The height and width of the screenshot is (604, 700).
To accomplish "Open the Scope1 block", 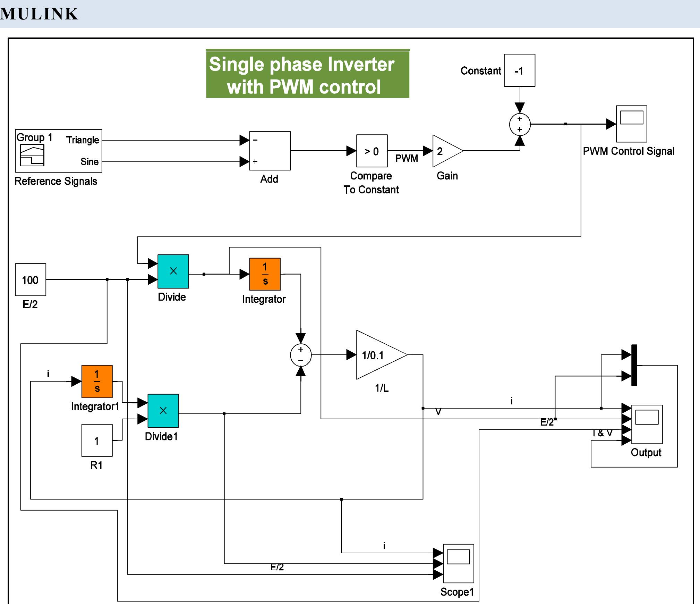I will [458, 563].
